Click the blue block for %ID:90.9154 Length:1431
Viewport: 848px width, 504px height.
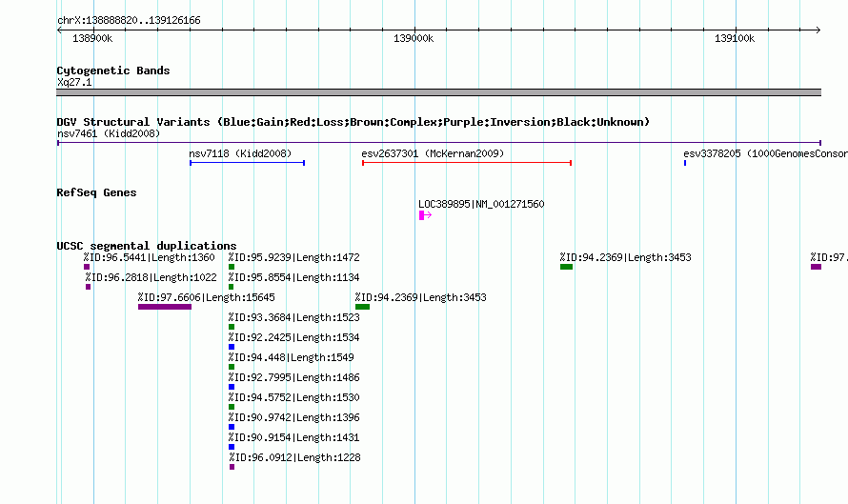[232, 447]
